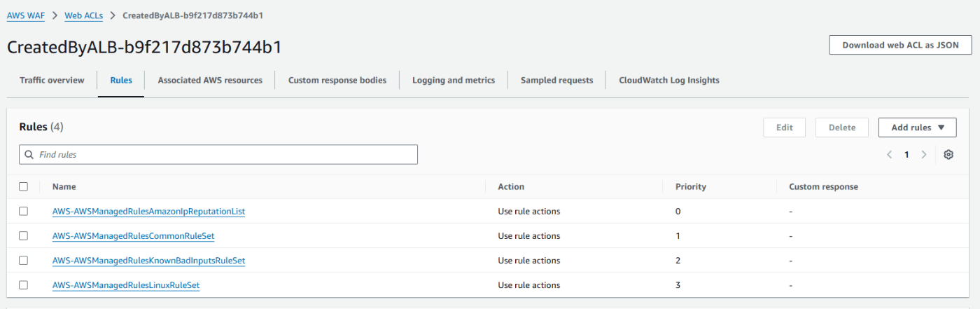Screen dimensions: 980x309
Task: Open the CloudWatch Log Insights tab
Action: pos(669,81)
